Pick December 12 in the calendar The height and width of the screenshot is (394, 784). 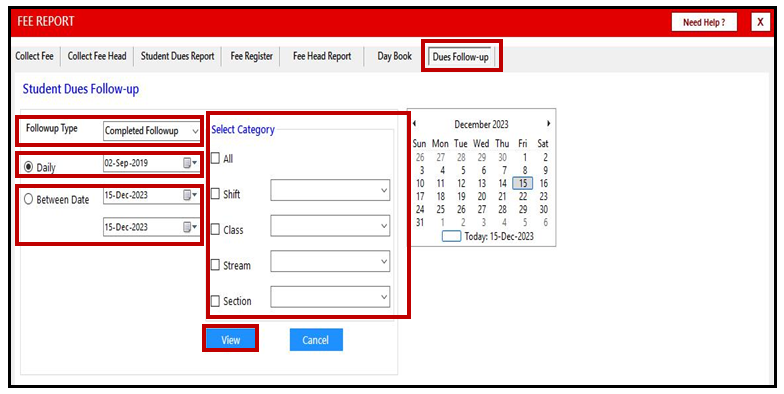tap(461, 184)
